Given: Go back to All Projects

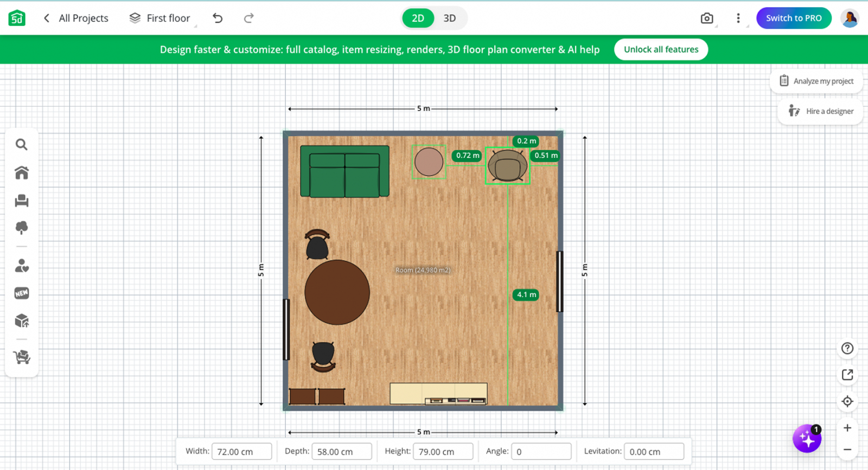Looking at the screenshot, I should tap(76, 18).
